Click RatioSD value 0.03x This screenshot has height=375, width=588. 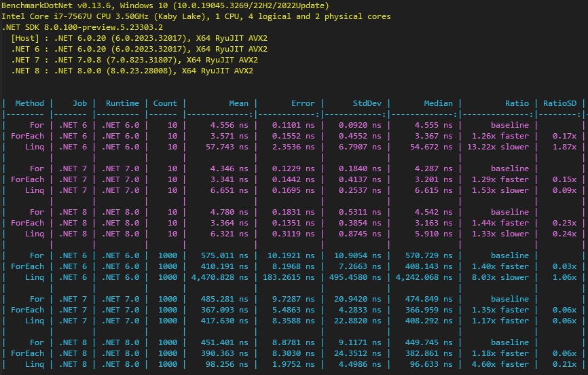tap(564, 266)
